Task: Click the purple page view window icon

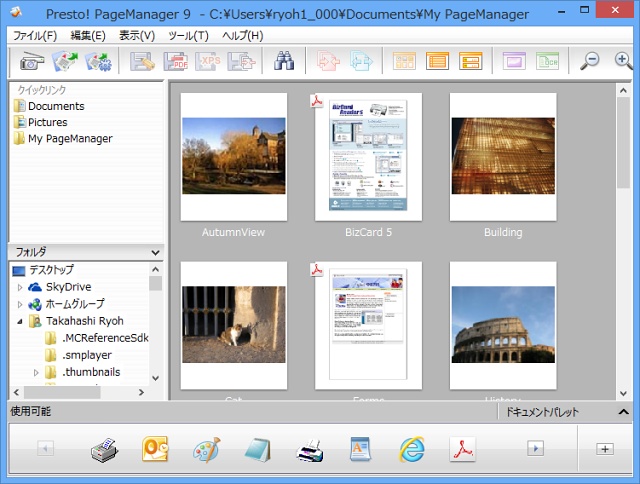Action: pos(514,61)
